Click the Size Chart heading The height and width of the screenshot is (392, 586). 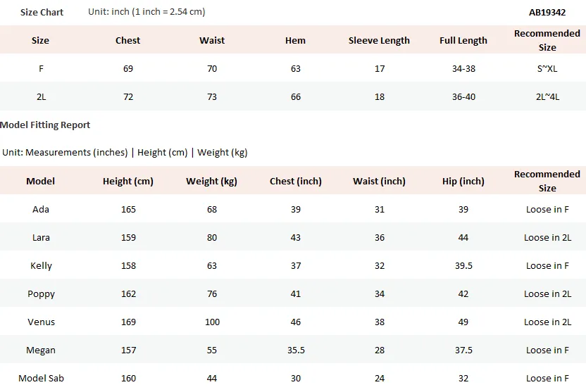(x=42, y=13)
